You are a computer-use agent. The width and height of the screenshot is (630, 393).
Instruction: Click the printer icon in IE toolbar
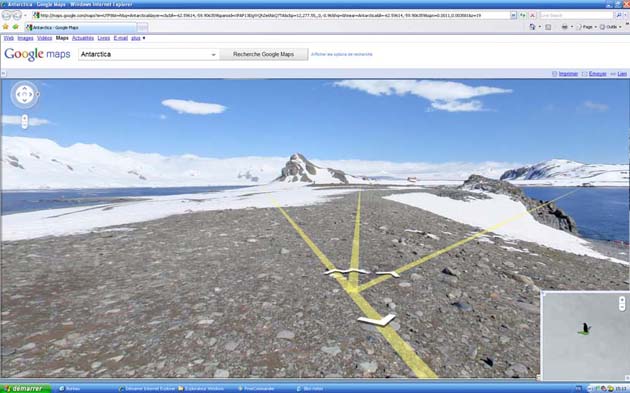pos(565,27)
